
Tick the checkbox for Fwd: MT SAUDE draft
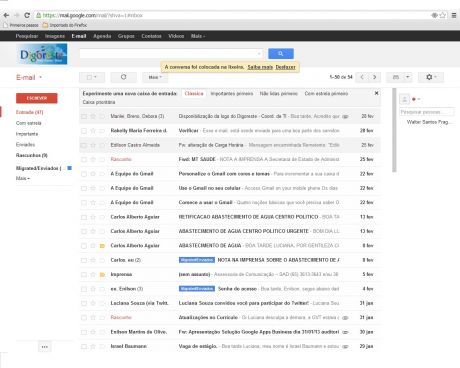point(84,159)
